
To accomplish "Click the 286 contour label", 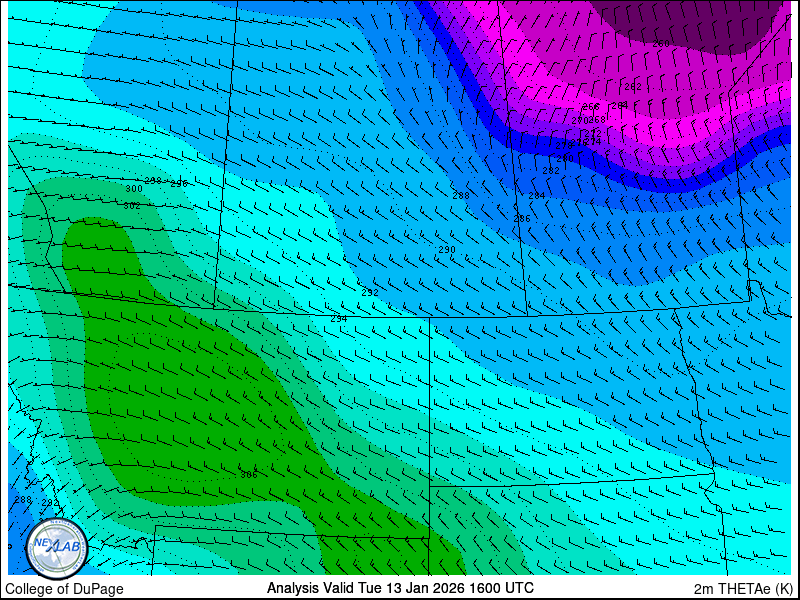I will 522,218.
